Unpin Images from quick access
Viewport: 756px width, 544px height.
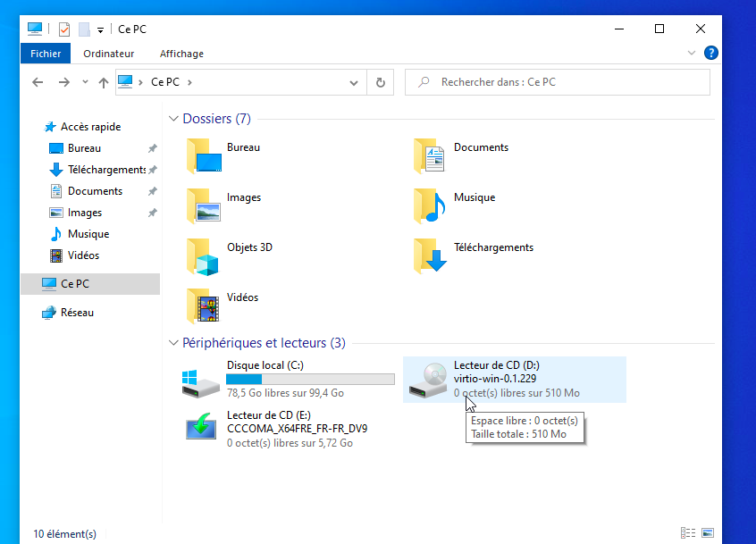click(152, 212)
